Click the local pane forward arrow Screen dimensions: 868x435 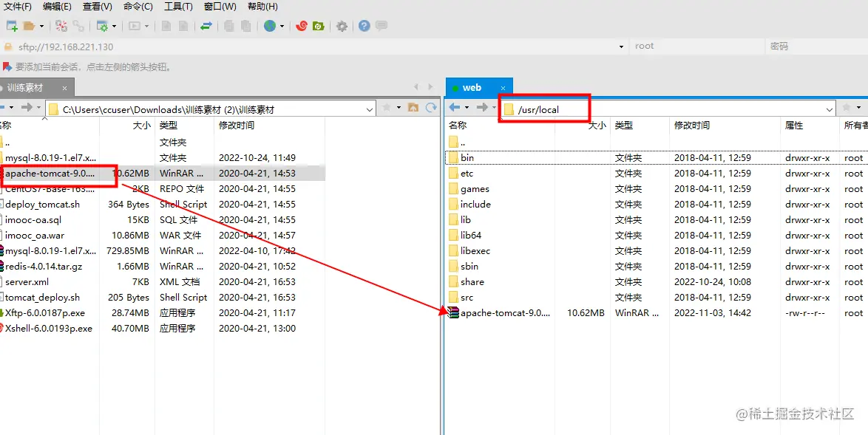27,107
